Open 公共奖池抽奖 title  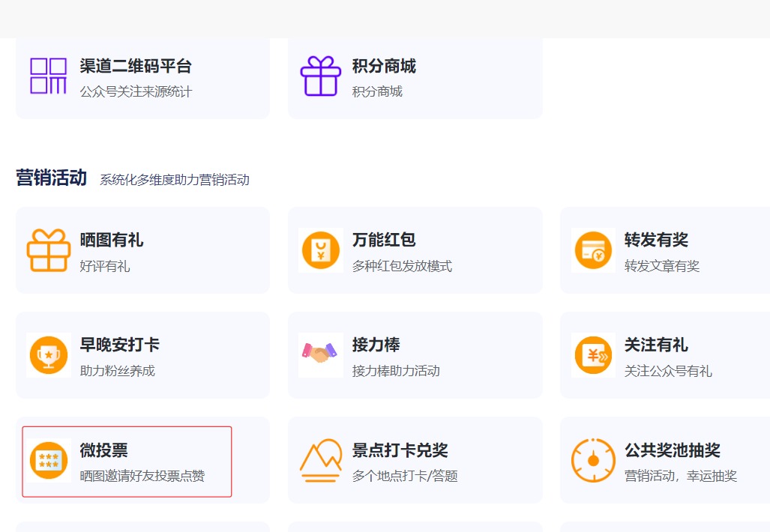coord(673,450)
